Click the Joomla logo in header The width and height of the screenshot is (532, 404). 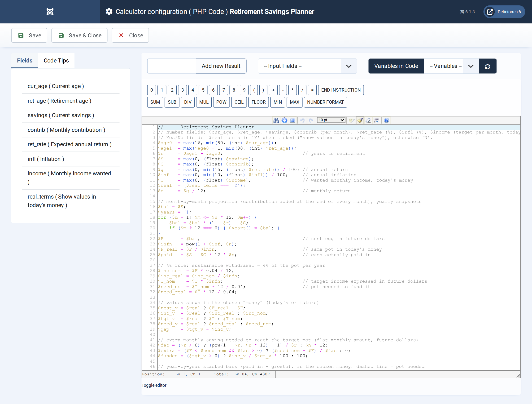tap(50, 12)
